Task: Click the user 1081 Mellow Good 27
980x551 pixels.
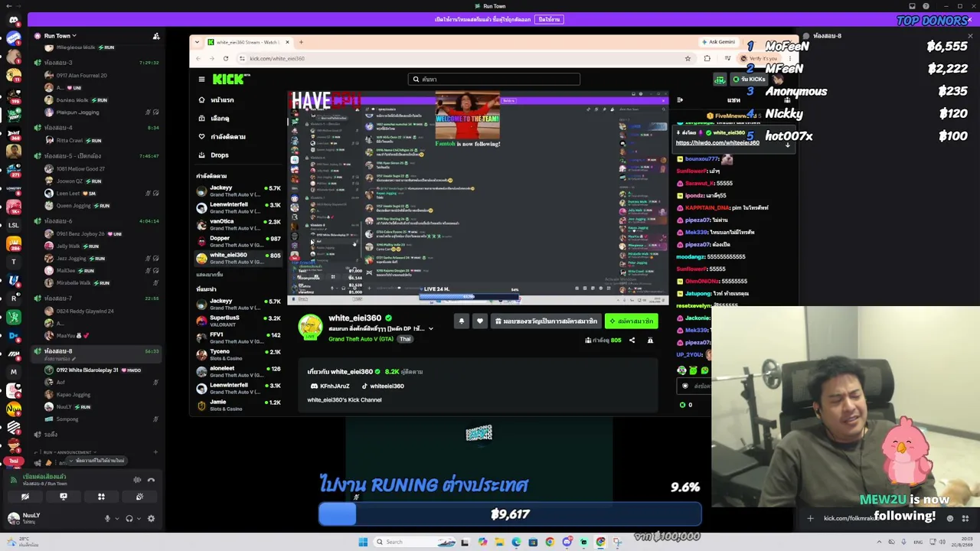Action: click(x=80, y=168)
